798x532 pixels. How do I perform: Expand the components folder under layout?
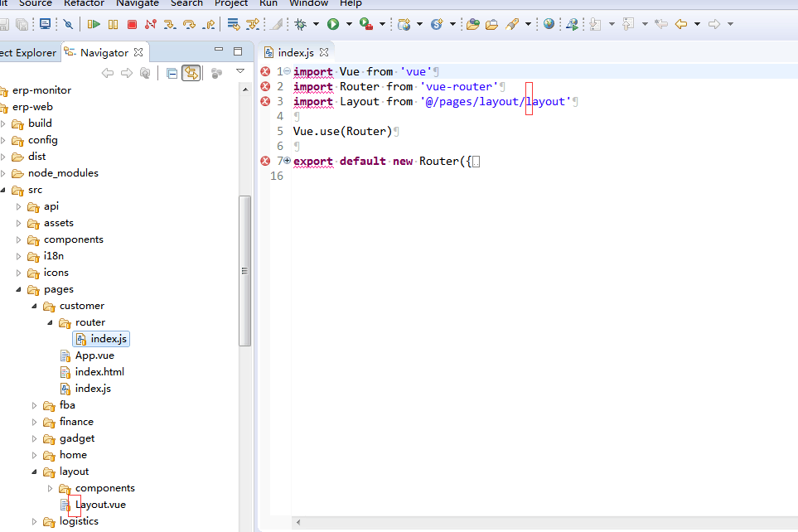[x=51, y=488]
